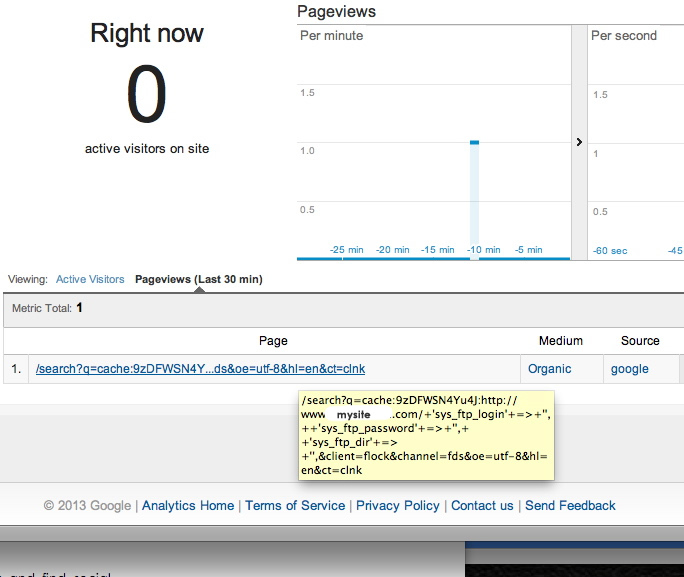Screen dimensions: 684x577
Task: Go to the Privacy Policy page
Action: click(398, 506)
